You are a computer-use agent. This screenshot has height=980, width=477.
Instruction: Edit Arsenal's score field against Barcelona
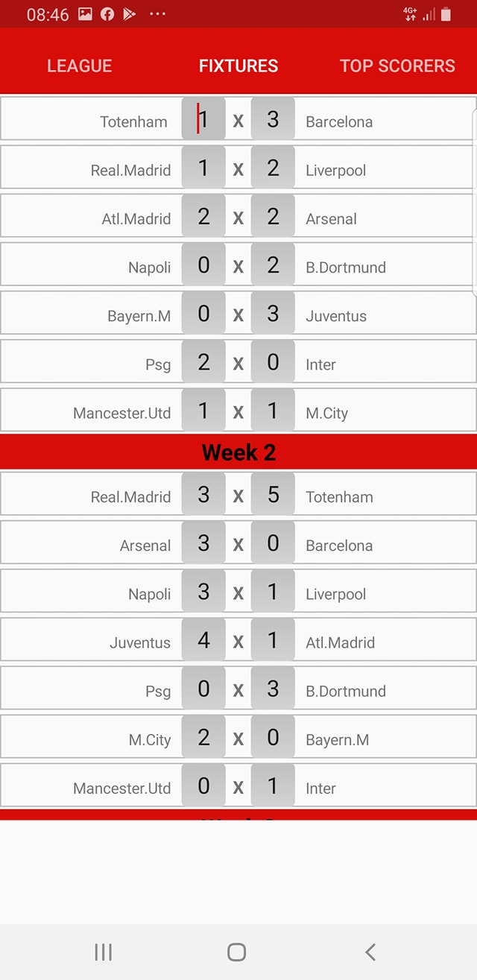(x=203, y=543)
